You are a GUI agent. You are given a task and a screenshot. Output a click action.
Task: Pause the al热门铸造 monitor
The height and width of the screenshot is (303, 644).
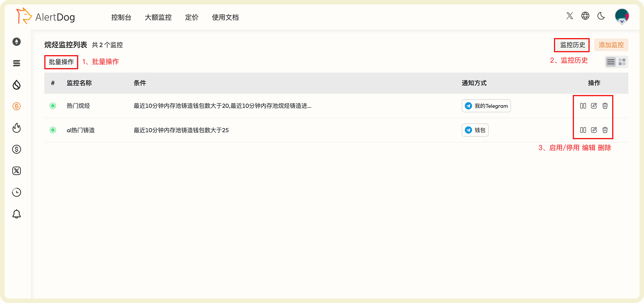tap(583, 130)
